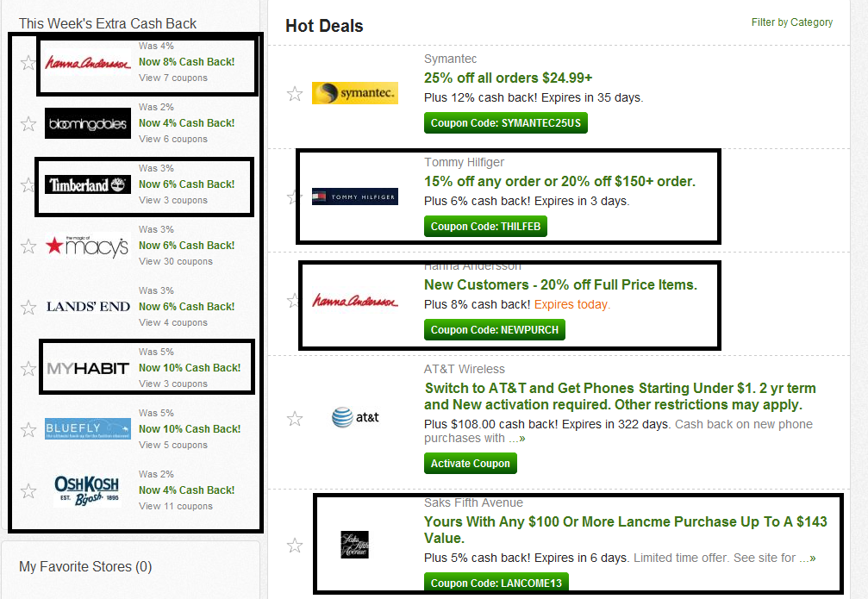Click the AT&T logo

pyautogui.click(x=354, y=418)
